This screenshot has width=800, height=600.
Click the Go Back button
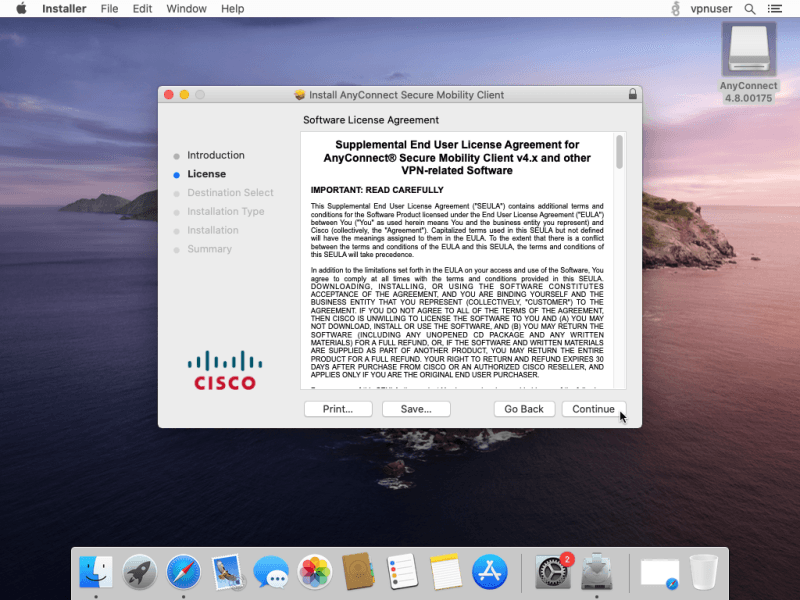click(524, 409)
